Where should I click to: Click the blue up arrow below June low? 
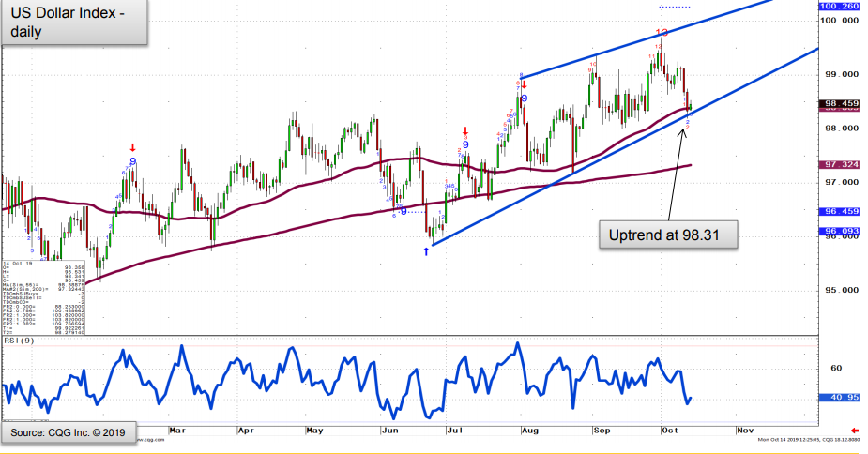(x=426, y=252)
